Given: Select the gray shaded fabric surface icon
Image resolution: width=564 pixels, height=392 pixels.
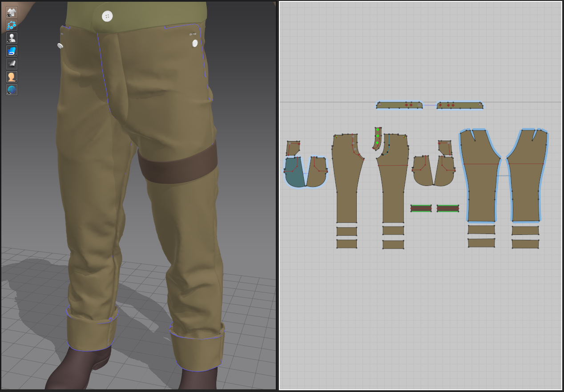Looking at the screenshot, I should 12,64.
